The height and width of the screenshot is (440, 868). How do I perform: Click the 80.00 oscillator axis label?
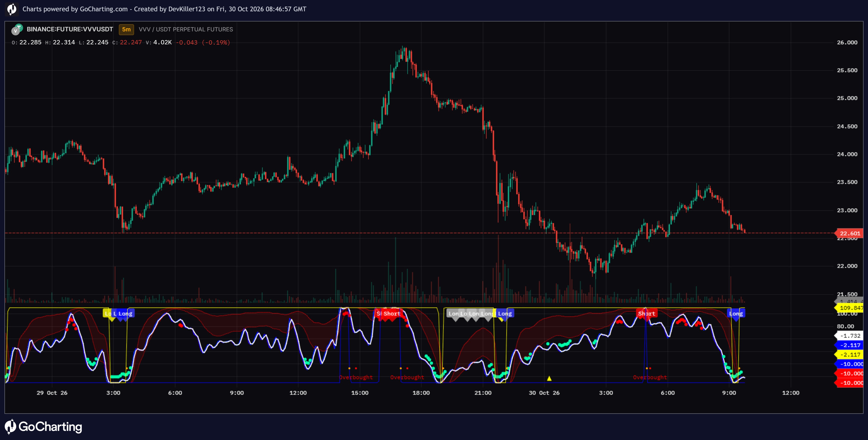pos(845,326)
